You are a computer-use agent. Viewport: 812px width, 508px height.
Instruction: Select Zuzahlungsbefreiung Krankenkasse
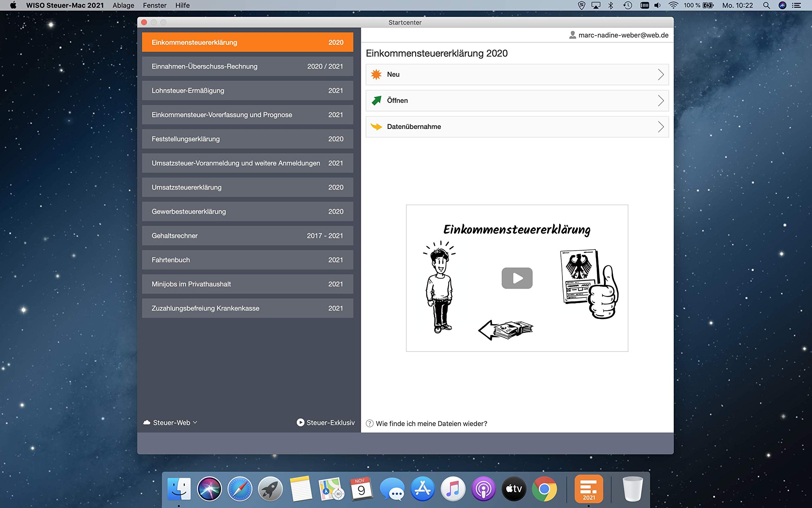[248, 308]
